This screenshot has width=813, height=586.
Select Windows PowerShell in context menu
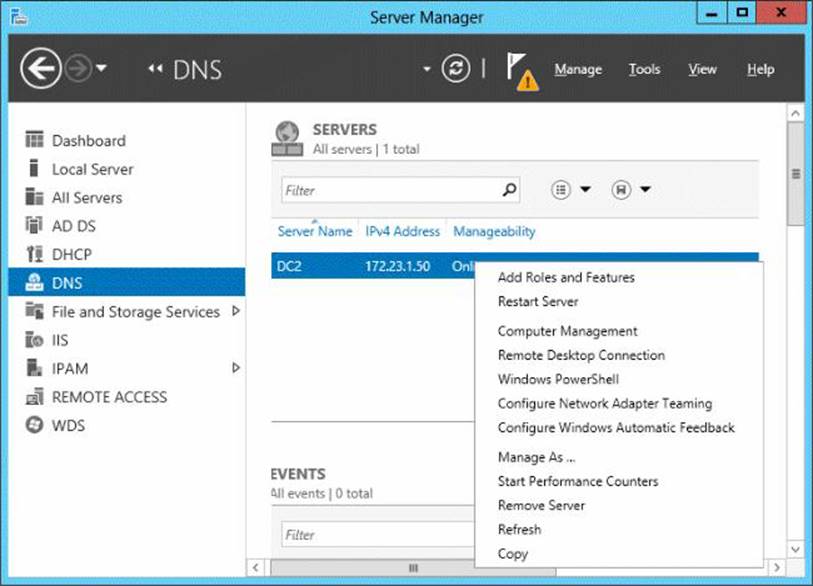(558, 379)
